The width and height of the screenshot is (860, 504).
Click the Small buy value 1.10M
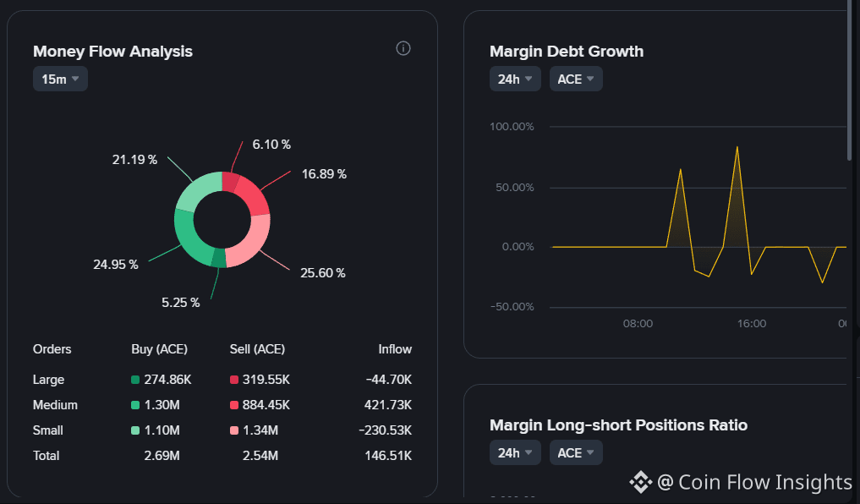click(162, 430)
